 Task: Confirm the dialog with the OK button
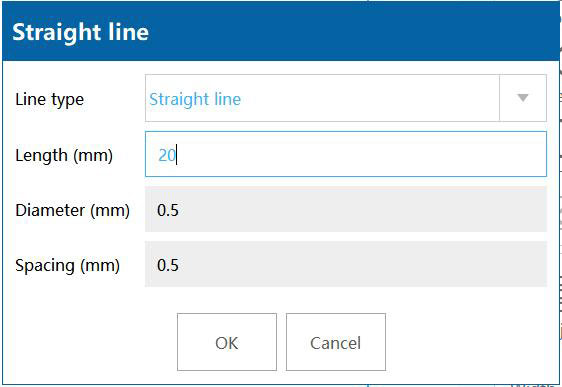click(x=227, y=342)
